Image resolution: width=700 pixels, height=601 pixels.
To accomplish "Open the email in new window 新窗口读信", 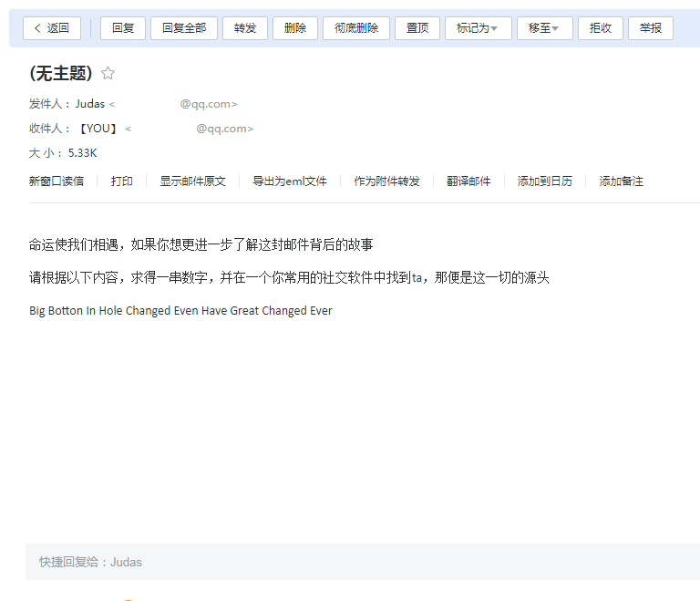I will 57,181.
